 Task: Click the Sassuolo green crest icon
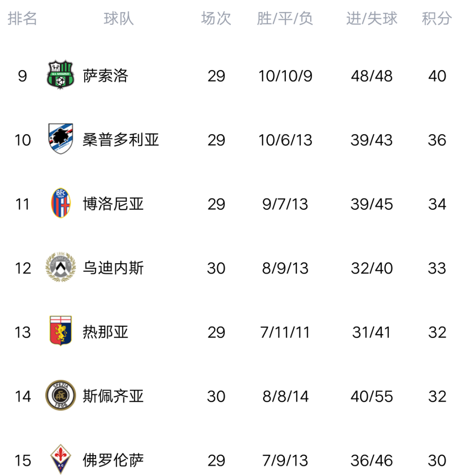point(60,75)
